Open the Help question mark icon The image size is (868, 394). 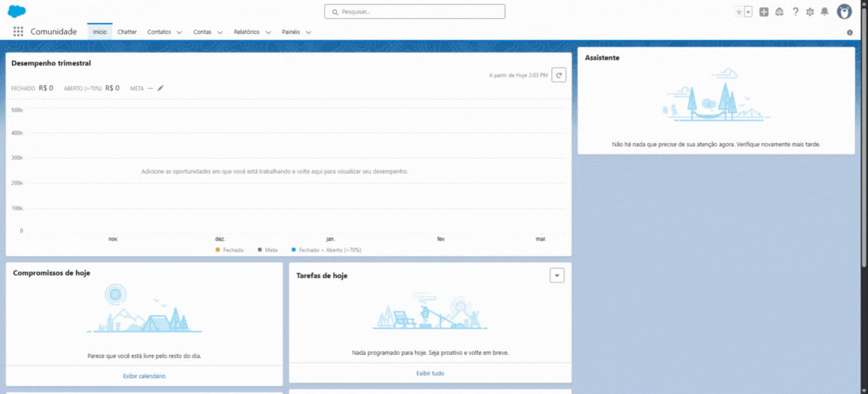click(795, 12)
